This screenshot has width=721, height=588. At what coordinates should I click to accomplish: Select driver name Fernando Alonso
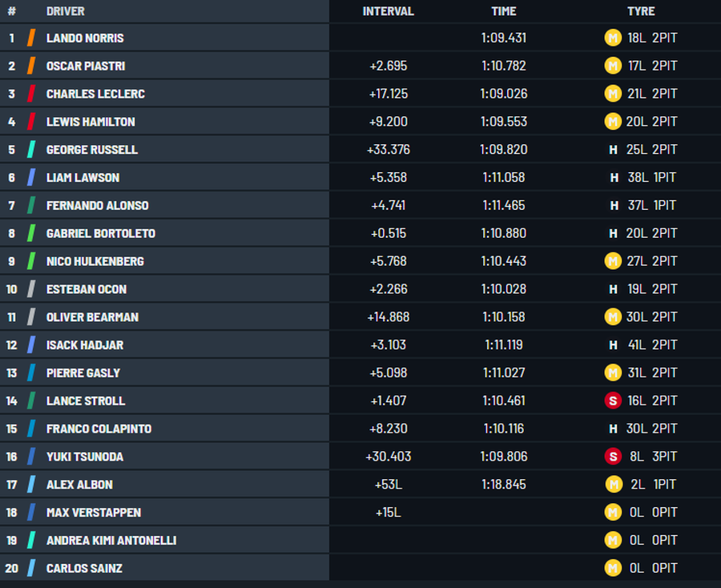[x=97, y=205]
